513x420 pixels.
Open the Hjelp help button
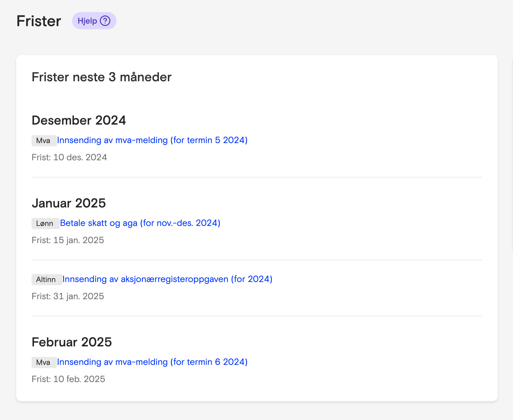[94, 21]
